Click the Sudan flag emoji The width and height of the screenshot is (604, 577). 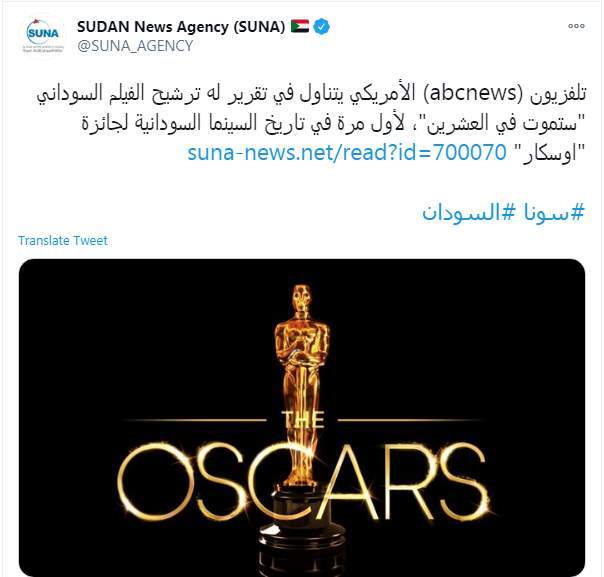(300, 26)
